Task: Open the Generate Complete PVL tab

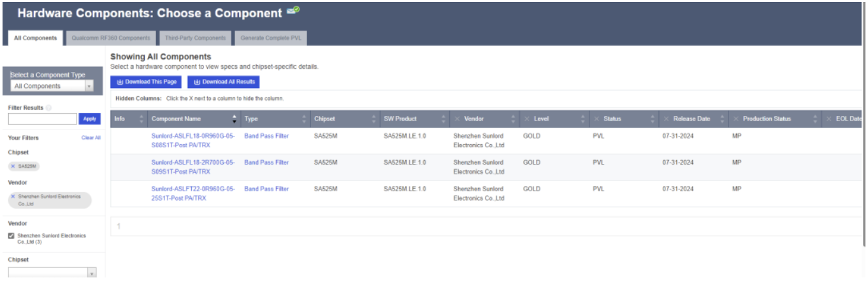Action: [x=271, y=38]
